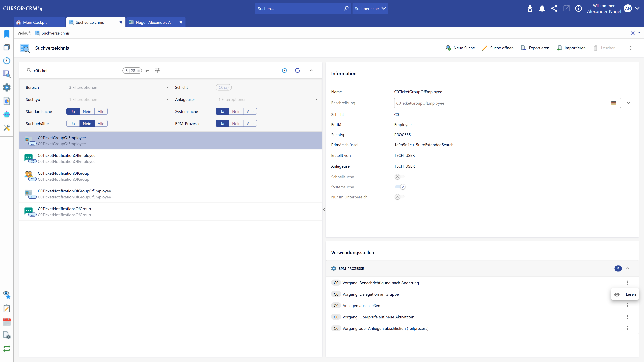Switch to Mein Cockpit tab
This screenshot has width=644, height=362.
pos(40,22)
